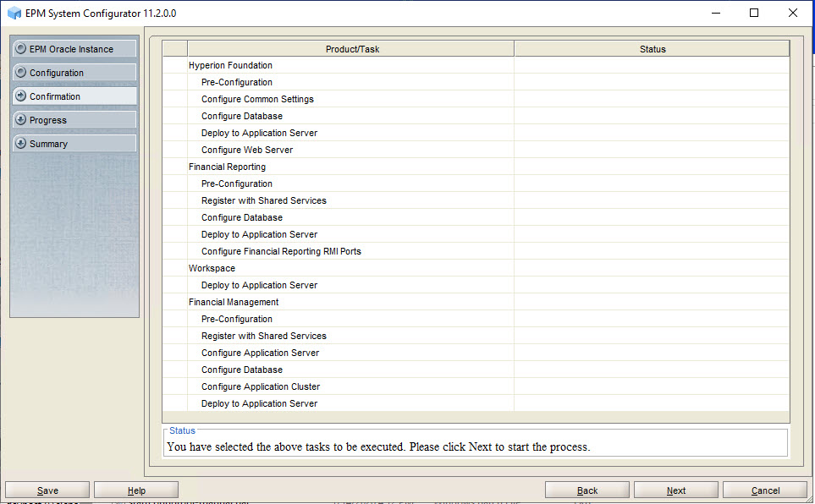This screenshot has width=815, height=504.
Task: Select Deploy to Application Server under Hyperion Foundation
Action: pyautogui.click(x=476, y=133)
